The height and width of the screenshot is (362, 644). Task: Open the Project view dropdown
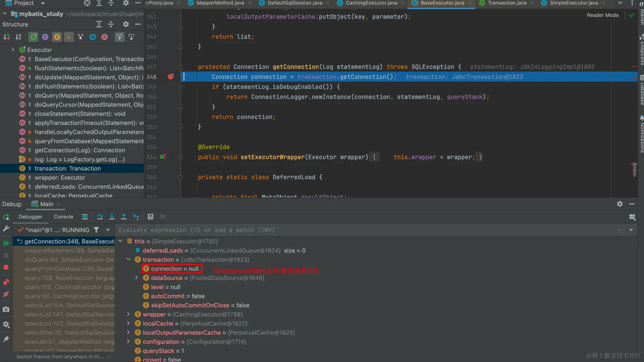pos(42,3)
